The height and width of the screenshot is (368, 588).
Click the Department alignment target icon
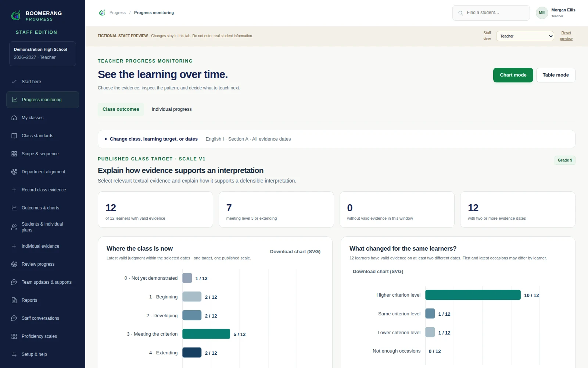pos(14,172)
